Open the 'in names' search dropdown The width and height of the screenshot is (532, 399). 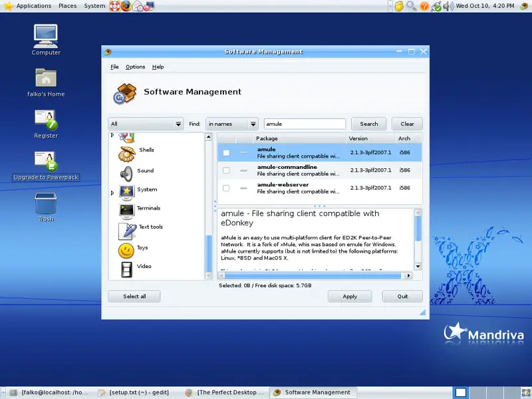tap(231, 124)
